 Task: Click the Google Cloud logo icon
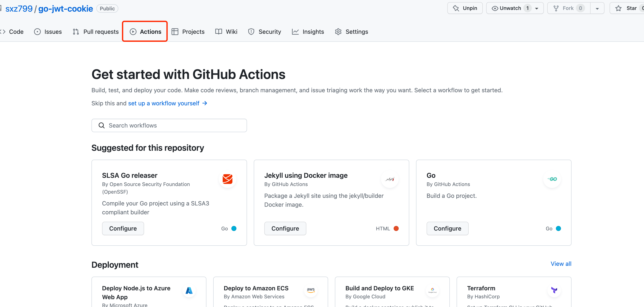tap(433, 291)
